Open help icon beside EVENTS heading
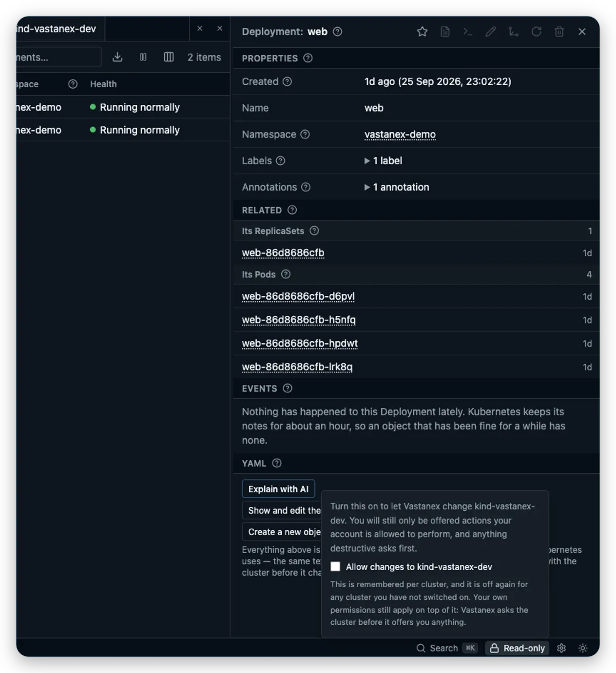This screenshot has width=616, height=673. pyautogui.click(x=288, y=388)
